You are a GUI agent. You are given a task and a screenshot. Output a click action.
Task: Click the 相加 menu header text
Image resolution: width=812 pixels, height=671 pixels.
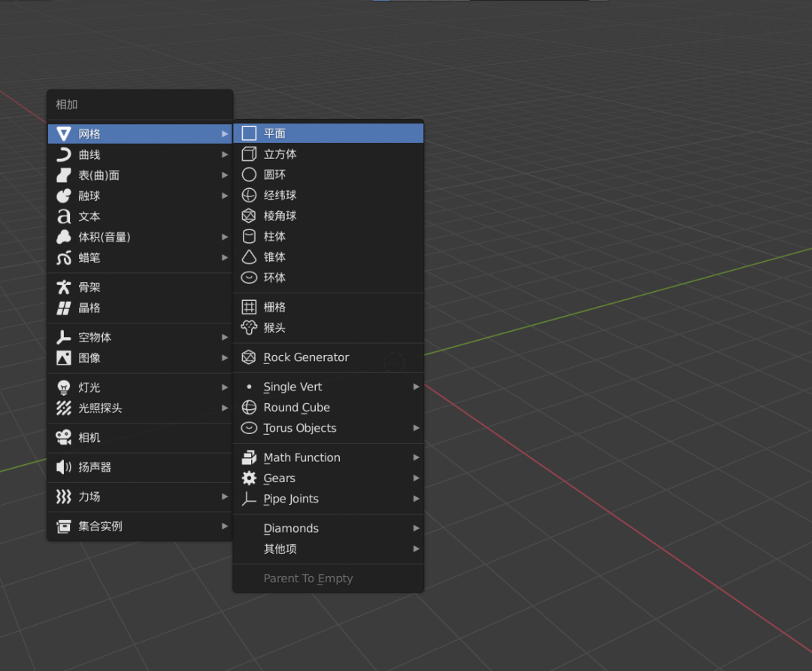pos(67,105)
